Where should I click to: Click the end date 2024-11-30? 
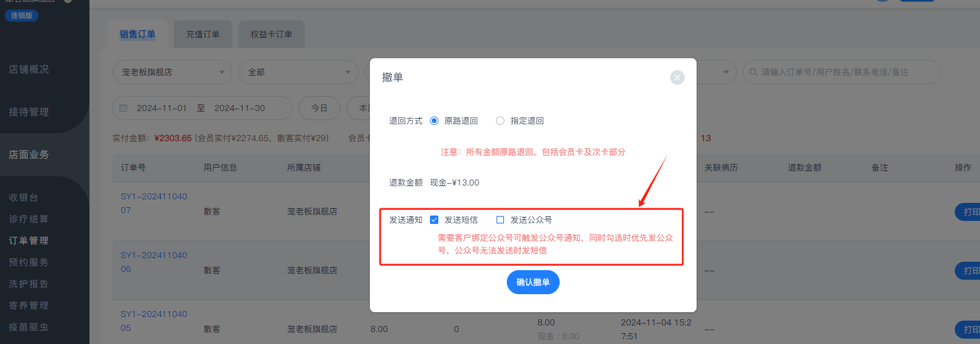240,108
